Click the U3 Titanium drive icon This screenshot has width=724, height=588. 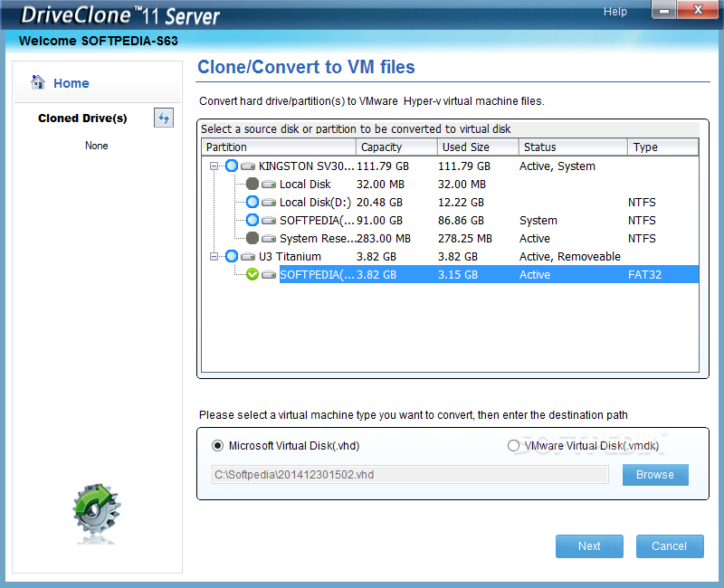point(248,257)
